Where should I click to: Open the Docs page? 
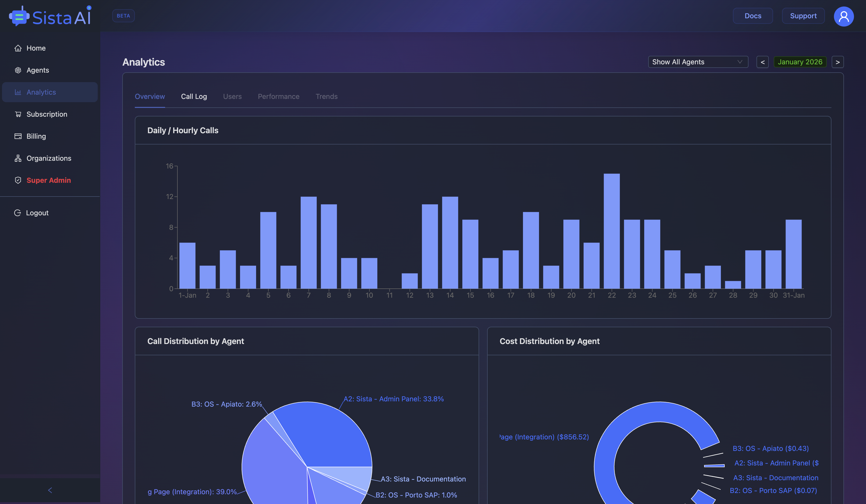tap(752, 16)
